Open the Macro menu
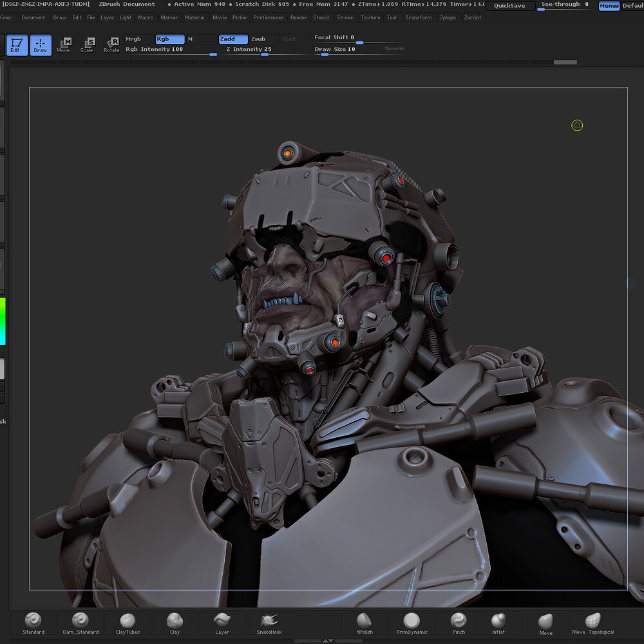 tap(146, 17)
